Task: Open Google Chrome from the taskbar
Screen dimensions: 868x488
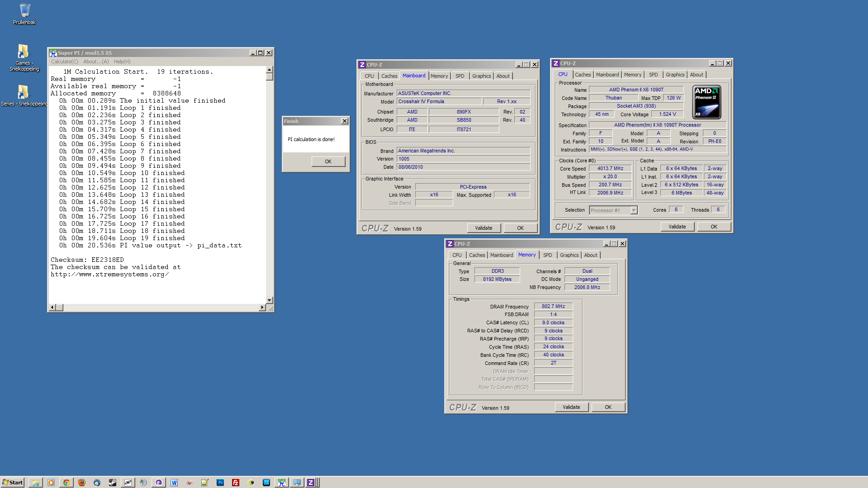Action: 66,483
